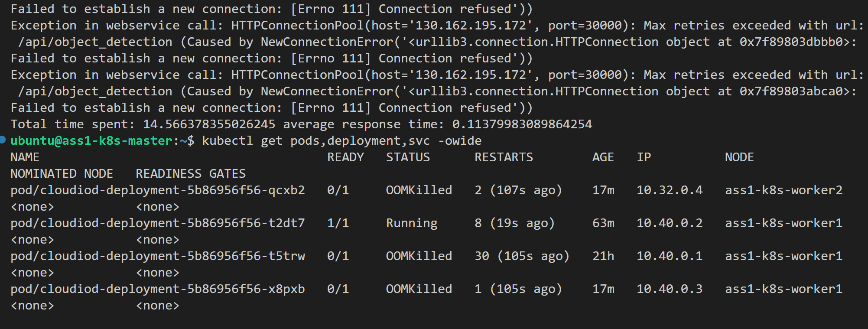The width and height of the screenshot is (868, 329).
Task: Click the 30 restarts count
Action: (482, 256)
